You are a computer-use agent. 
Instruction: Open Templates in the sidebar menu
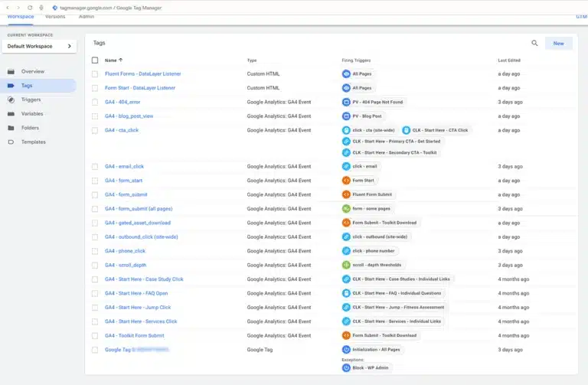click(x=34, y=142)
